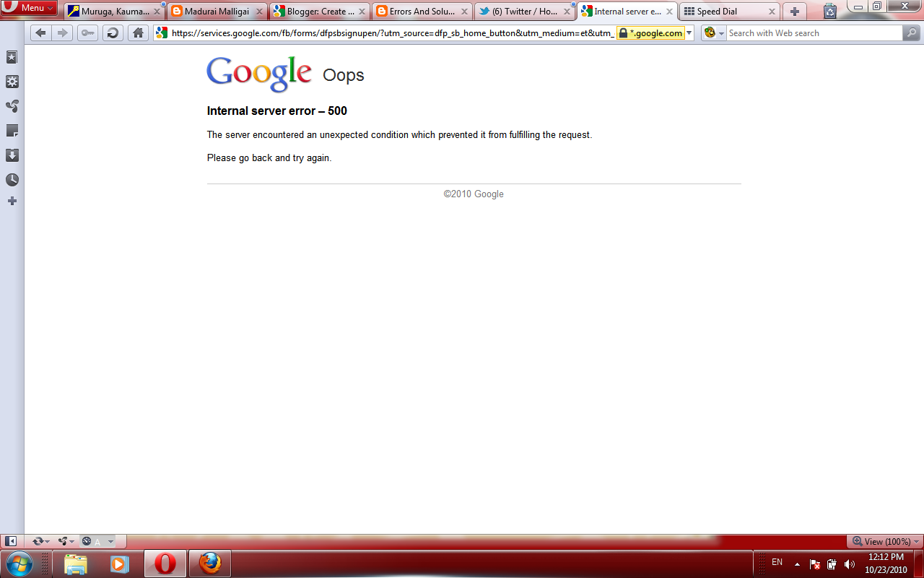Open the password wand key icon
Image resolution: width=924 pixels, height=578 pixels.
coord(88,33)
